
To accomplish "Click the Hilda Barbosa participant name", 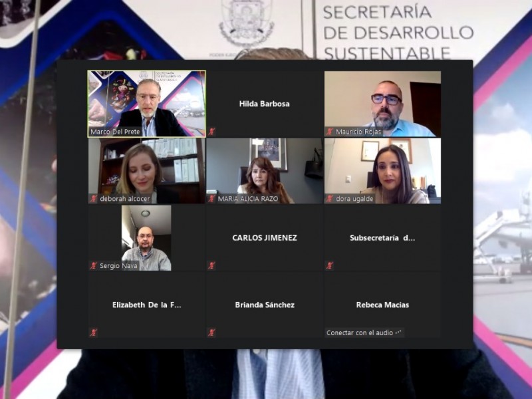I will coord(264,104).
